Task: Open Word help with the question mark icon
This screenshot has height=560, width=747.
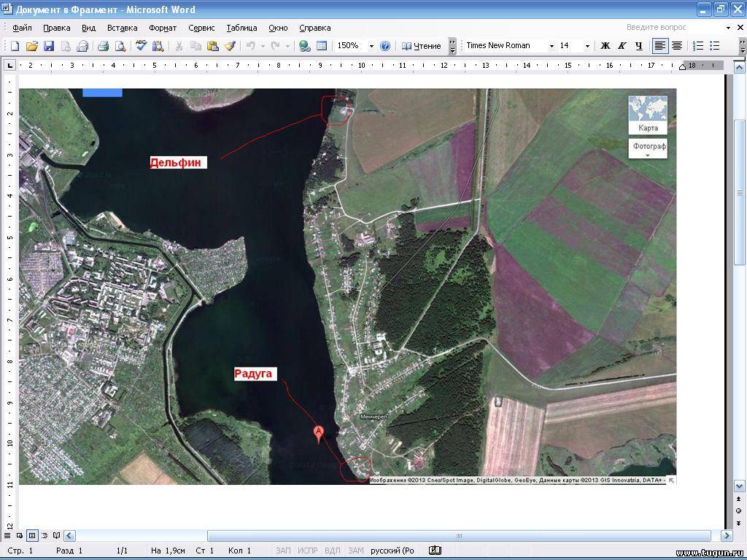Action: click(x=385, y=46)
